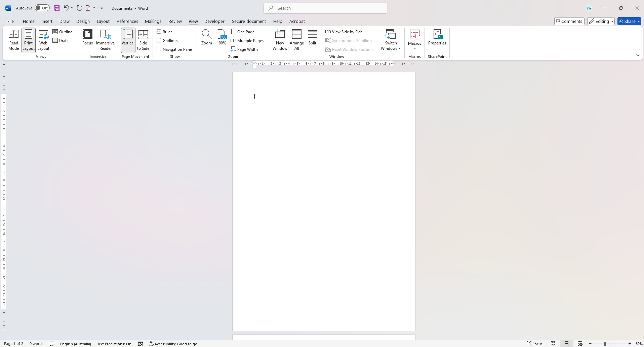Open the Comments pane
This screenshot has width=644, height=347.
coord(569,21)
